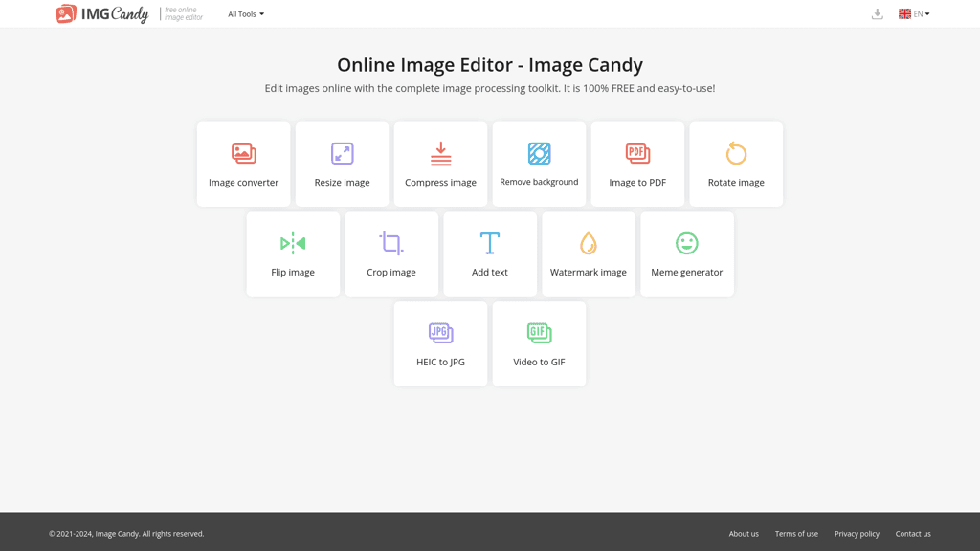The height and width of the screenshot is (551, 980).
Task: Open the Terms of use link
Action: pyautogui.click(x=796, y=534)
